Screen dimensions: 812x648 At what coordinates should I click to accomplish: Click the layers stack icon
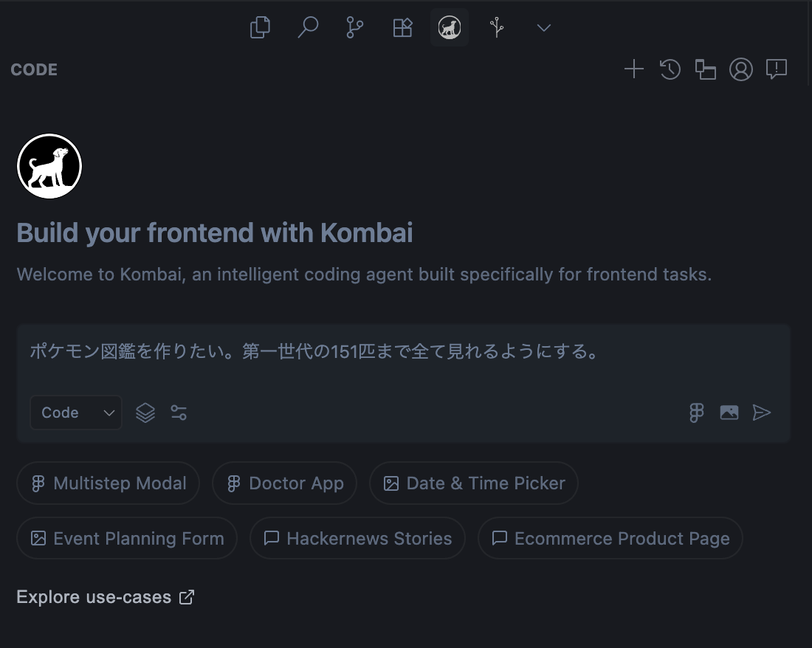[x=145, y=413]
